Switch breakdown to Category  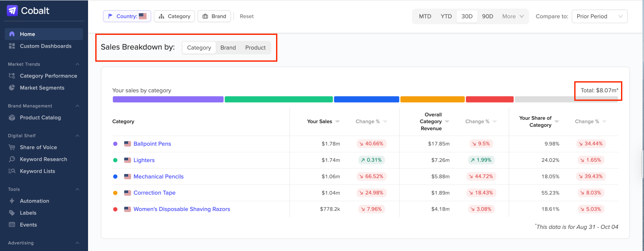[x=199, y=48]
